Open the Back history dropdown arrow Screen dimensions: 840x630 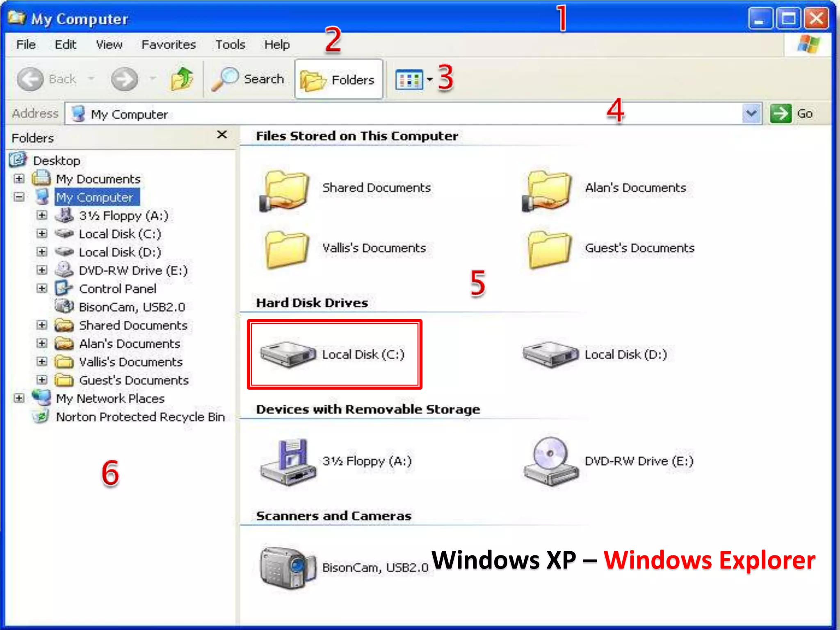pyautogui.click(x=91, y=78)
